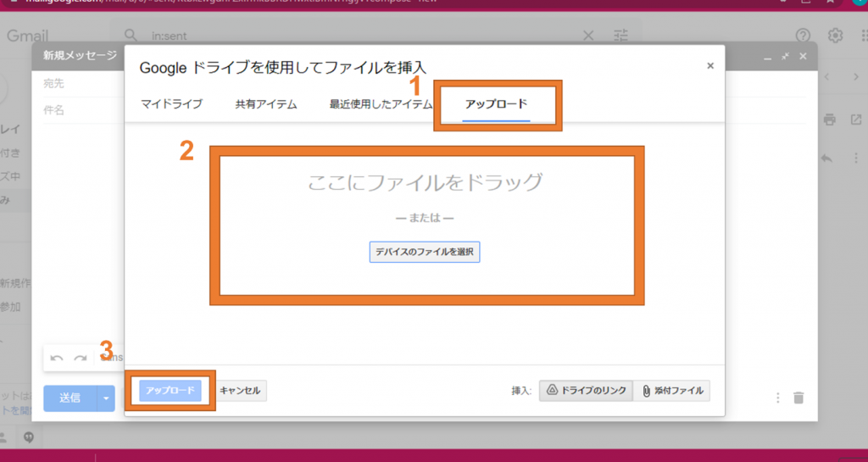Click the blue アップロード button

170,391
